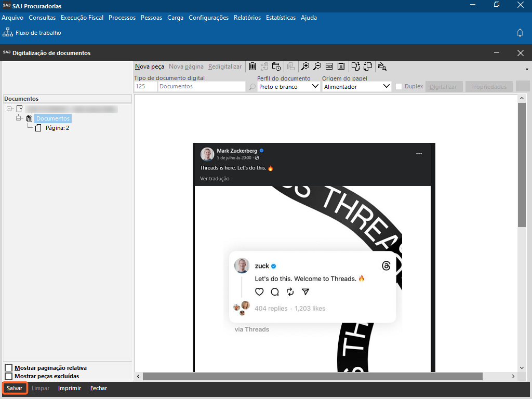This screenshot has width=532, height=399.
Task: Select Página: 2 in document tree
Action: pos(57,128)
